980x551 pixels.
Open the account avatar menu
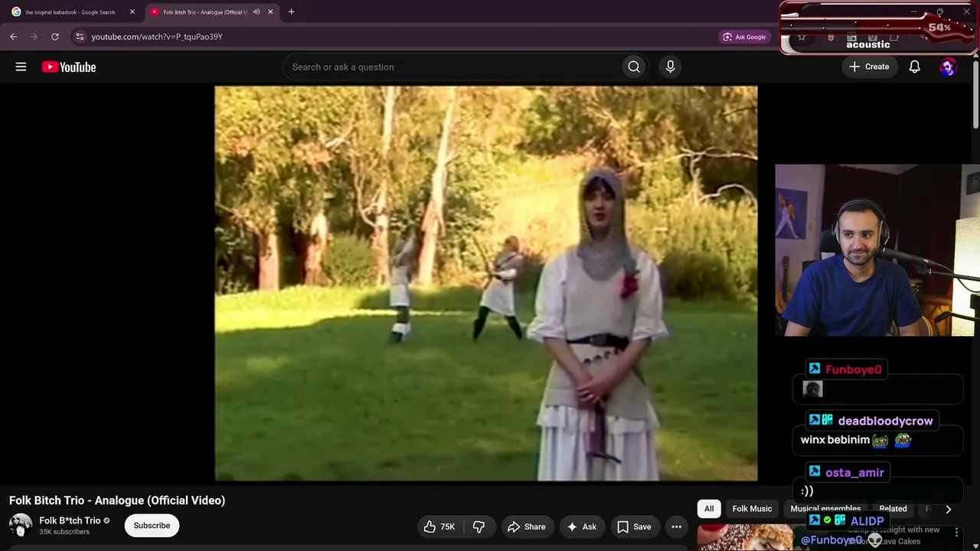click(948, 67)
